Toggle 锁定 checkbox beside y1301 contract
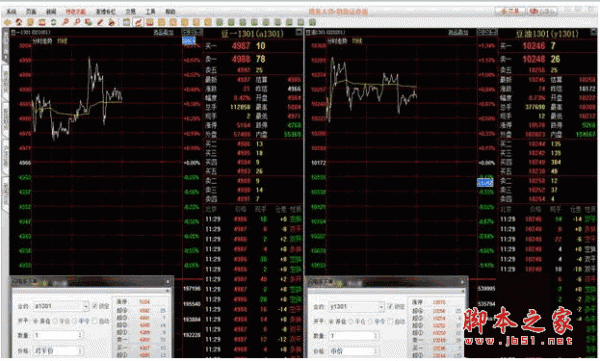 390,306
